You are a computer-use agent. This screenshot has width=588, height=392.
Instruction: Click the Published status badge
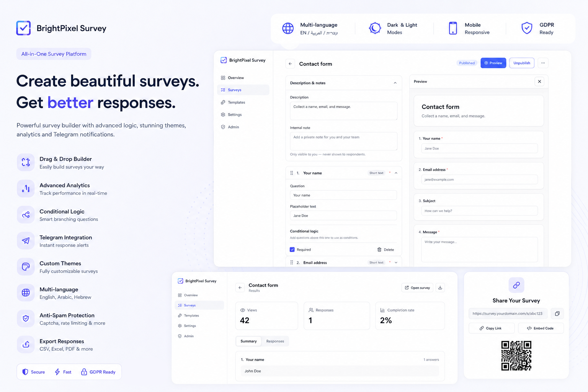click(x=467, y=63)
